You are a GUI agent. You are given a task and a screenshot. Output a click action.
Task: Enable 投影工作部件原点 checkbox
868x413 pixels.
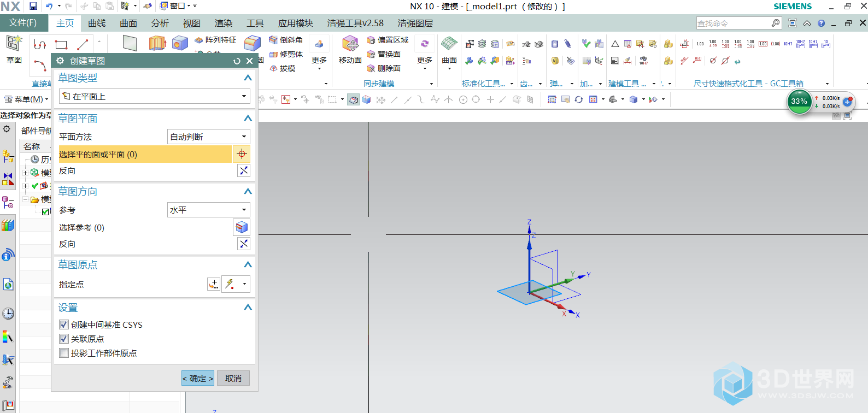pyautogui.click(x=64, y=353)
